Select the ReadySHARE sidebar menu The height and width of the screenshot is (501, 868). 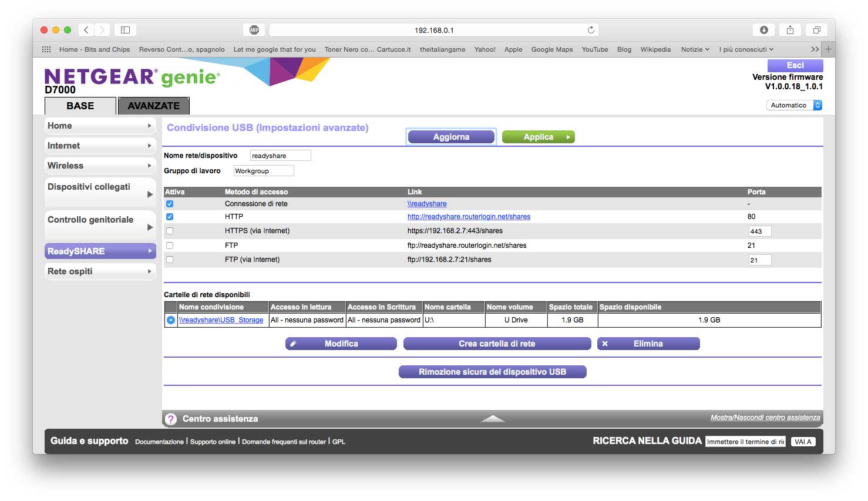pos(100,251)
